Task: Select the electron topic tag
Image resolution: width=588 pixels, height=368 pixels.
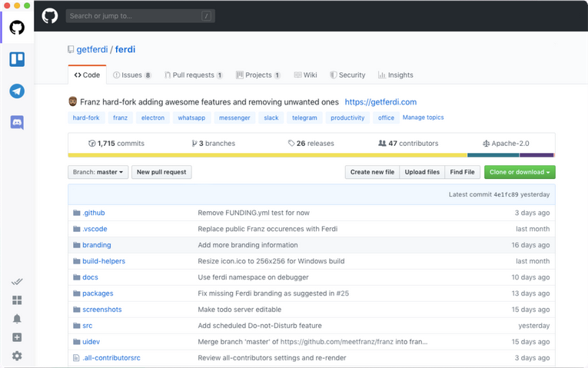Action: click(x=153, y=118)
